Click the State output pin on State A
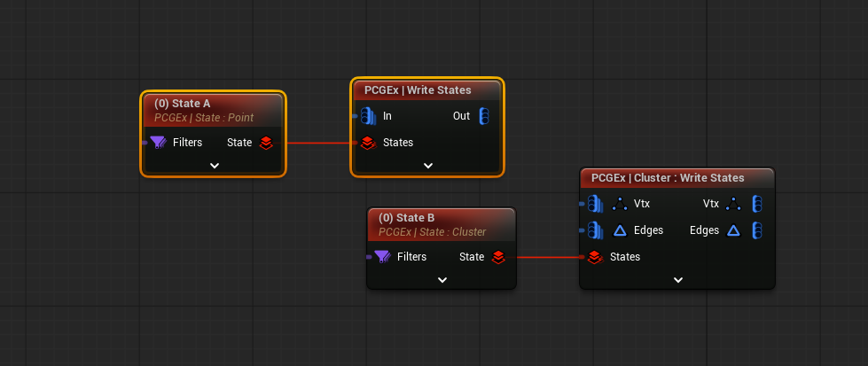Viewport: 868px width, 366px height. click(x=266, y=142)
